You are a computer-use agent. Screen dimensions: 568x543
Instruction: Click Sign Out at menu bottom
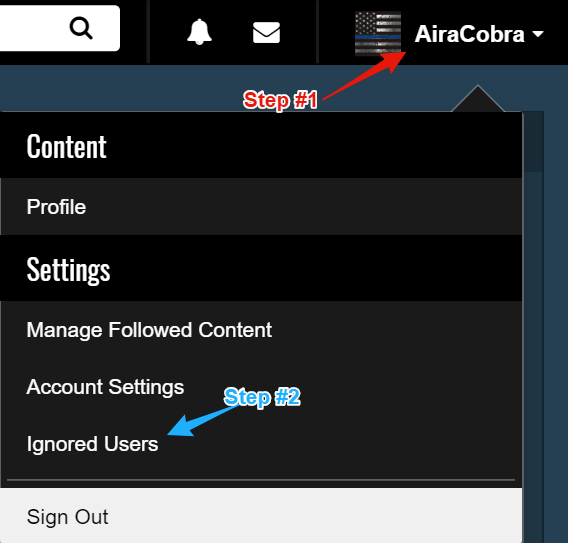[x=67, y=517]
